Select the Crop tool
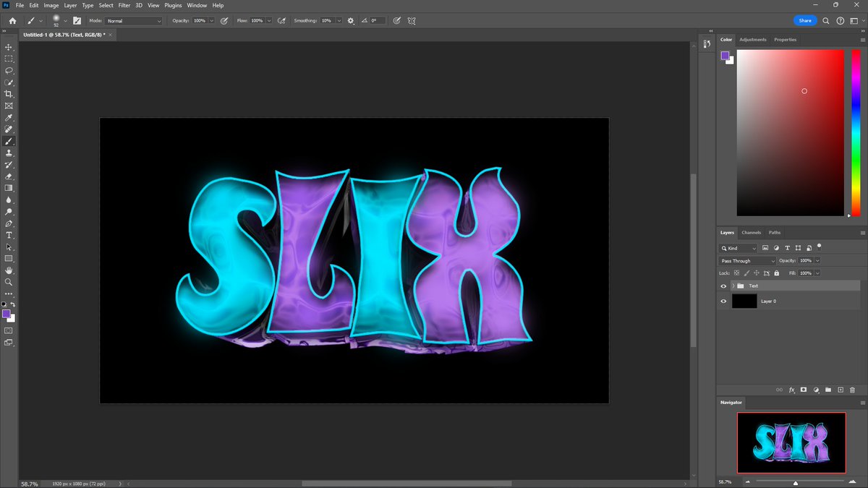 click(9, 94)
